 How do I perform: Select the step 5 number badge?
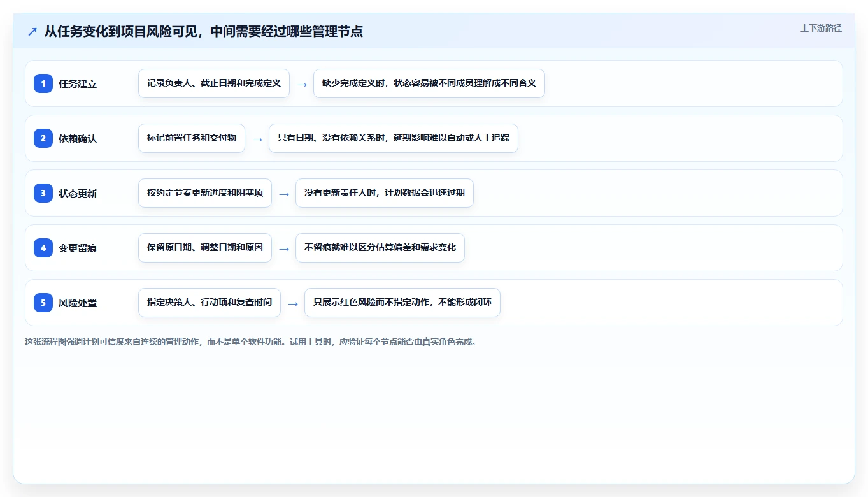click(x=43, y=303)
